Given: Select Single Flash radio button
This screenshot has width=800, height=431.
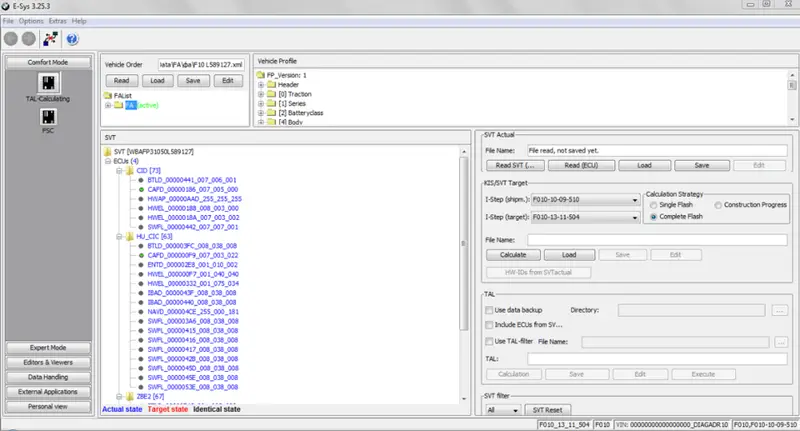Looking at the screenshot, I should (x=654, y=205).
